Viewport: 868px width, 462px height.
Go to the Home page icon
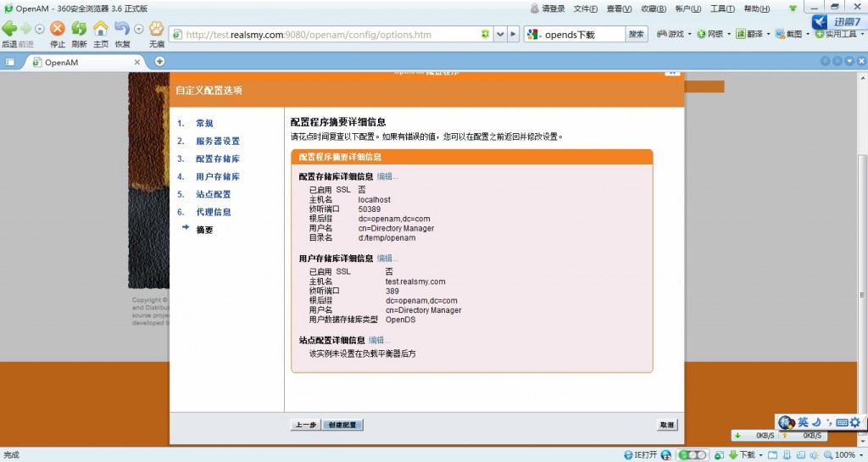(101, 28)
